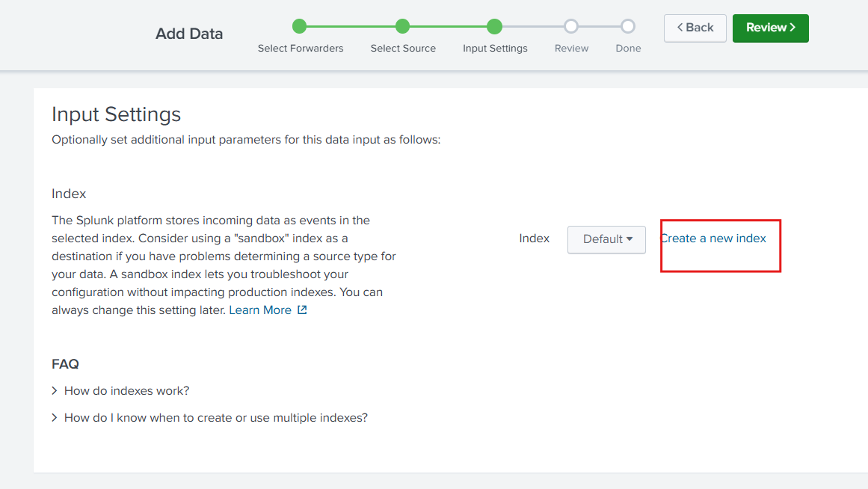
Task: Click the Input Settings step circle
Action: (494, 27)
